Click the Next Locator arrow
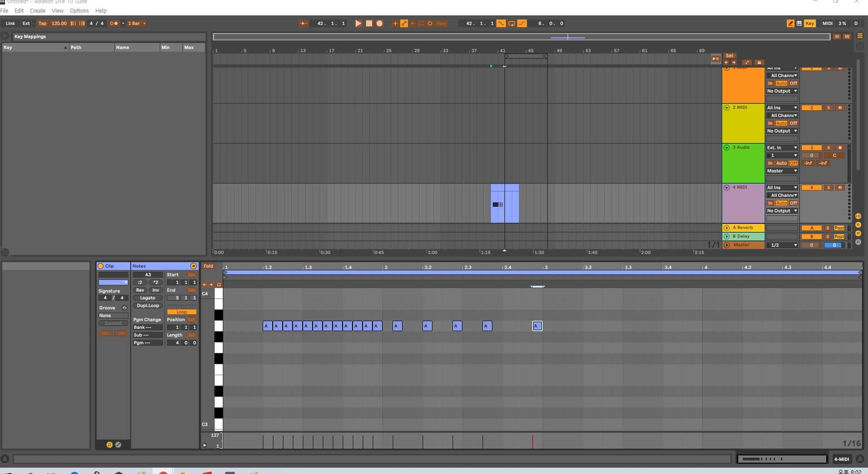868x474 pixels. [x=734, y=62]
